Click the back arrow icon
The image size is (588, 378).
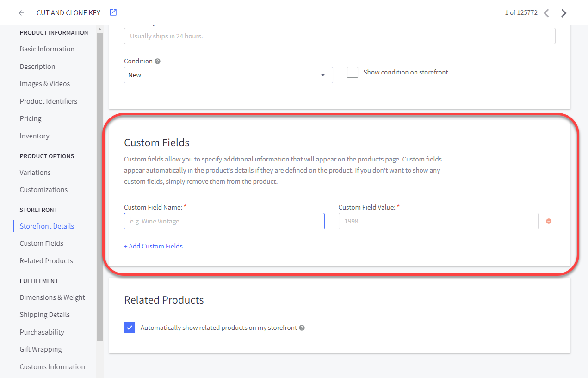21,13
